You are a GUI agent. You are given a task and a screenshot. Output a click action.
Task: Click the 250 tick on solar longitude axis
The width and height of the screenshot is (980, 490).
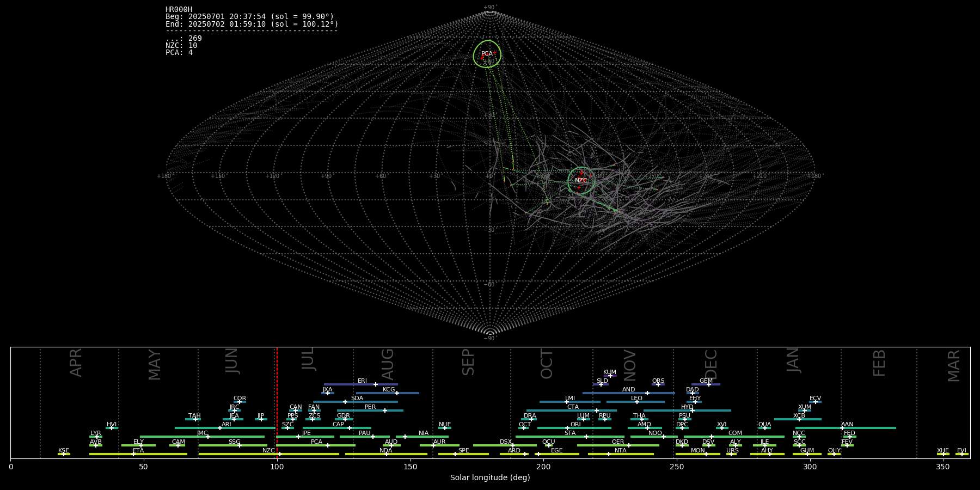click(x=677, y=467)
